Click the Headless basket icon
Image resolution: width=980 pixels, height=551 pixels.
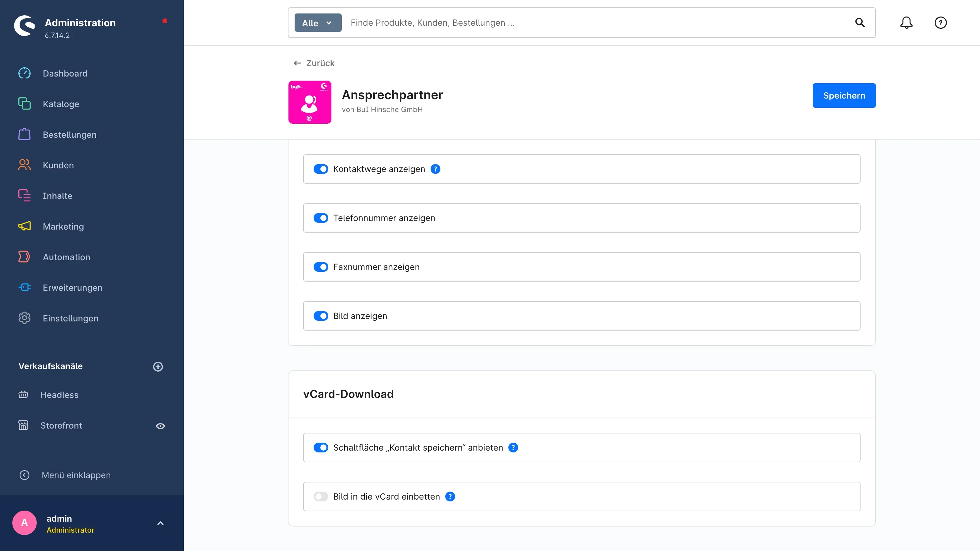23,395
